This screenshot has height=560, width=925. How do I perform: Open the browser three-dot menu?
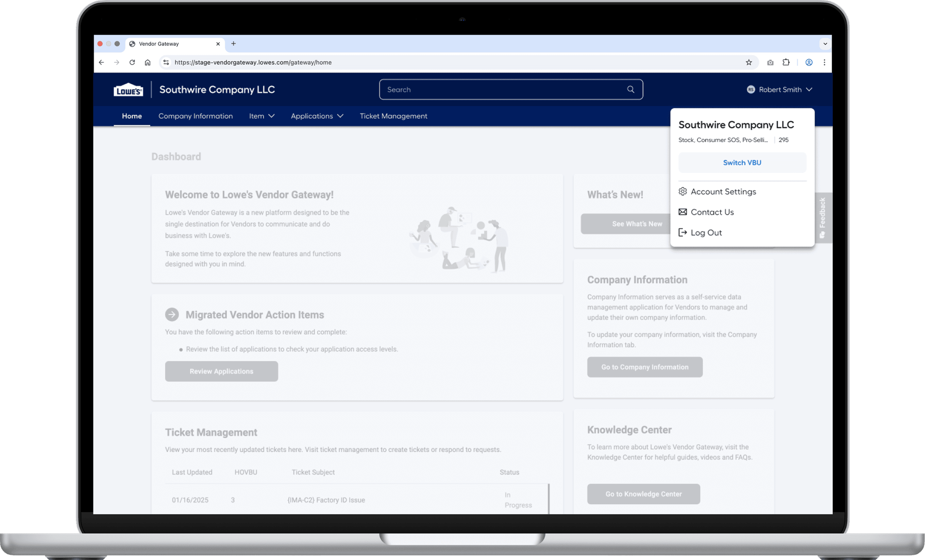pyautogui.click(x=824, y=62)
